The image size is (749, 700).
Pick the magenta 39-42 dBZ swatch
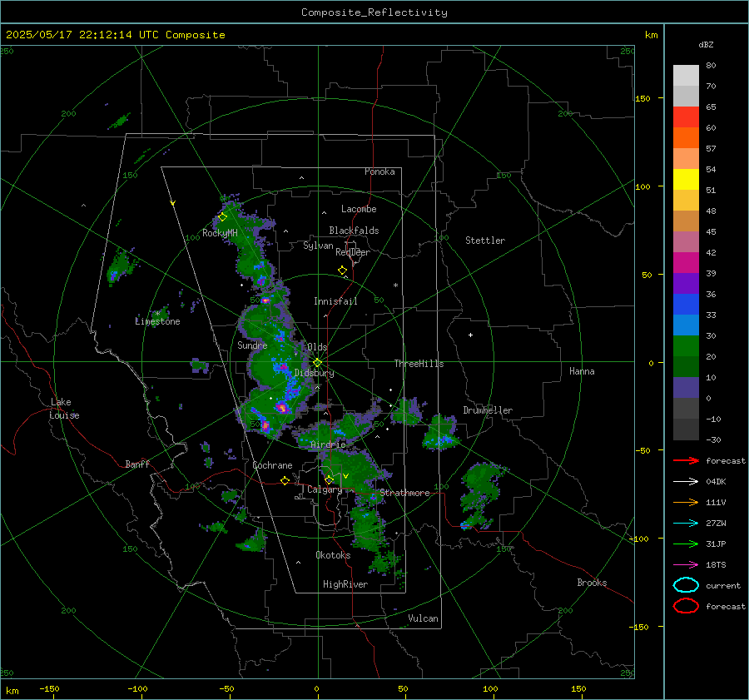[686, 263]
